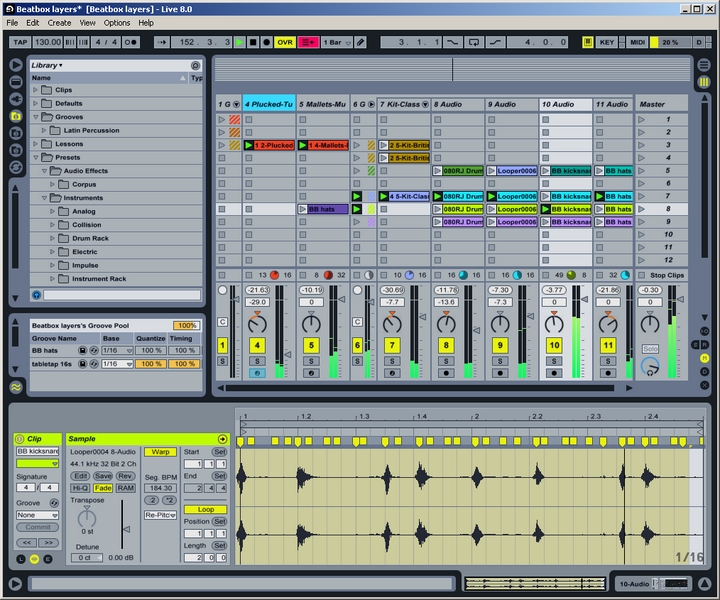Show the Sample box toggle icon
Viewport: 720px width, 600px height.
click(x=34, y=559)
